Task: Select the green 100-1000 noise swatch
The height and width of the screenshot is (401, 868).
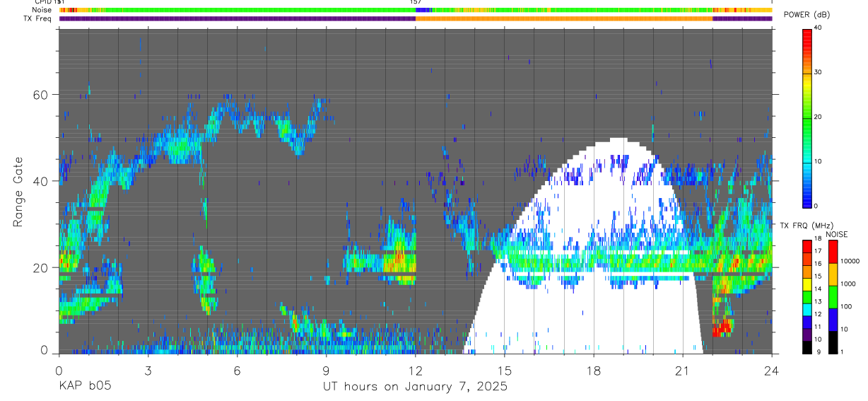Action: (x=833, y=297)
